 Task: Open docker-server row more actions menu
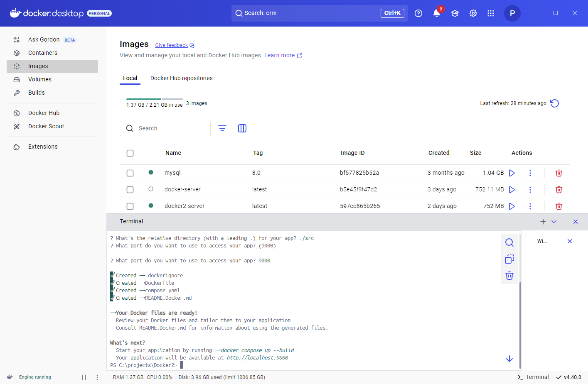coord(530,190)
